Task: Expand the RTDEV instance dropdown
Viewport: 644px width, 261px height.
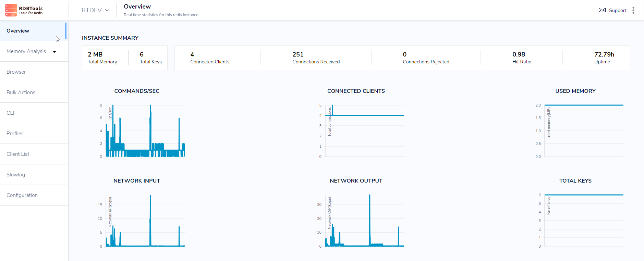Action: coord(95,10)
